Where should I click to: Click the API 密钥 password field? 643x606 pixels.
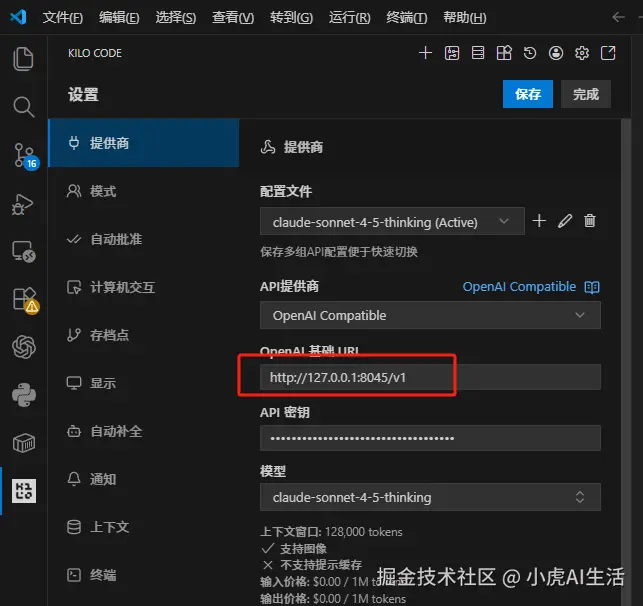(x=430, y=438)
